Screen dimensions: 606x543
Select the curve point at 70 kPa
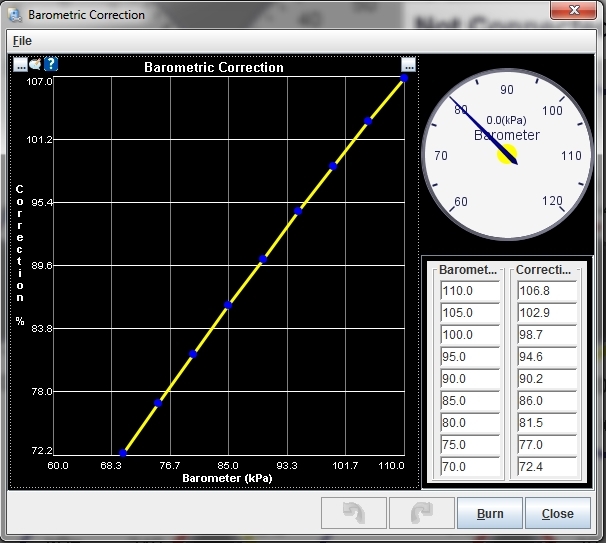[123, 453]
